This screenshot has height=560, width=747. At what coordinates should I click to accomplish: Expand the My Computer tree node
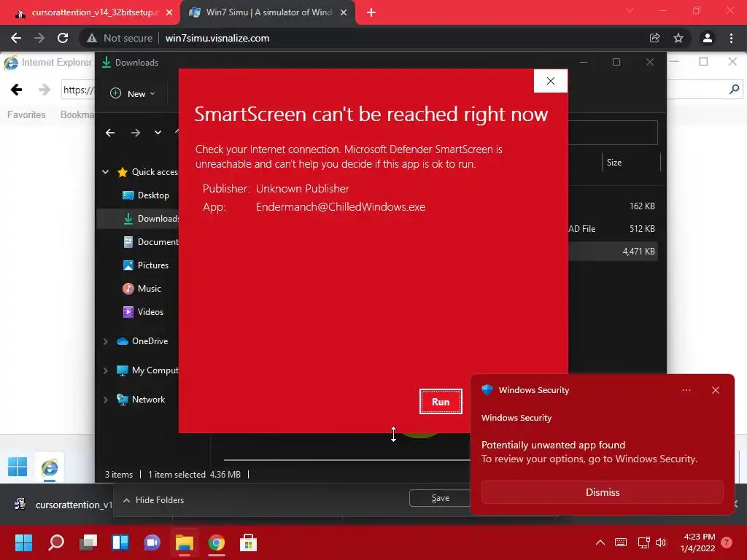[105, 370]
